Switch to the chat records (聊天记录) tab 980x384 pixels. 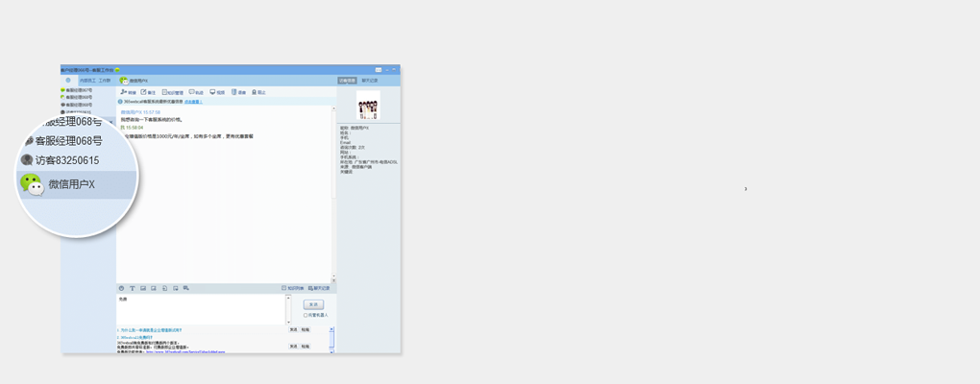[x=370, y=81]
